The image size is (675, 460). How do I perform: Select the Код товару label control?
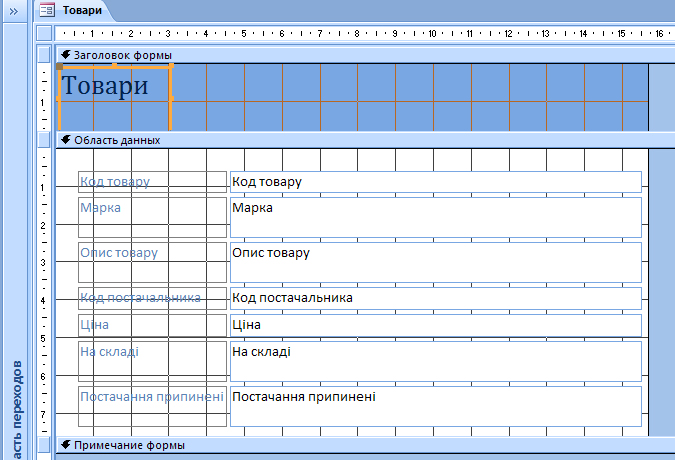click(152, 182)
